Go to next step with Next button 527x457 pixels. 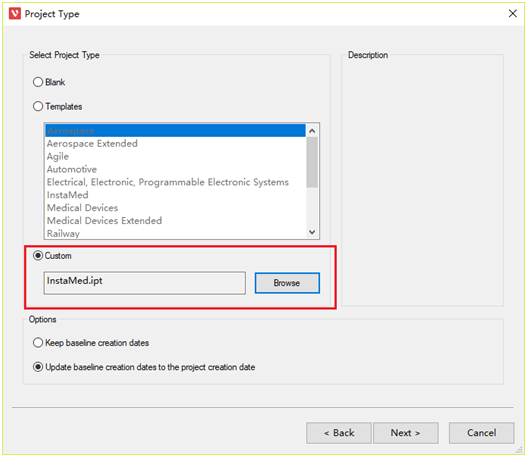406,433
